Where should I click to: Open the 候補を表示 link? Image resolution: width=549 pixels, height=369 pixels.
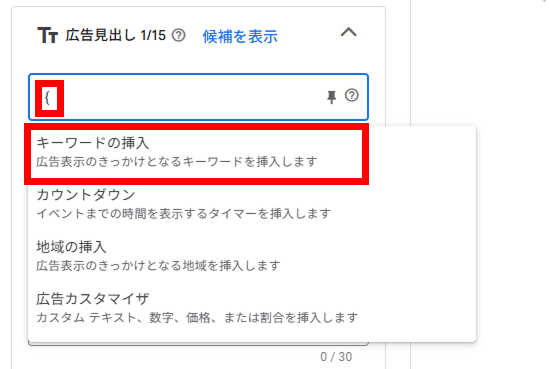pyautogui.click(x=240, y=36)
